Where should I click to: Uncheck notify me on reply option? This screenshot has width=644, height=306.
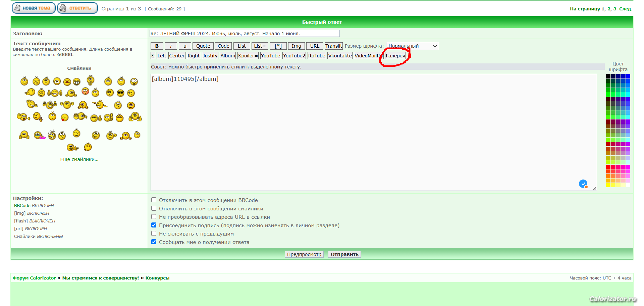[154, 242]
